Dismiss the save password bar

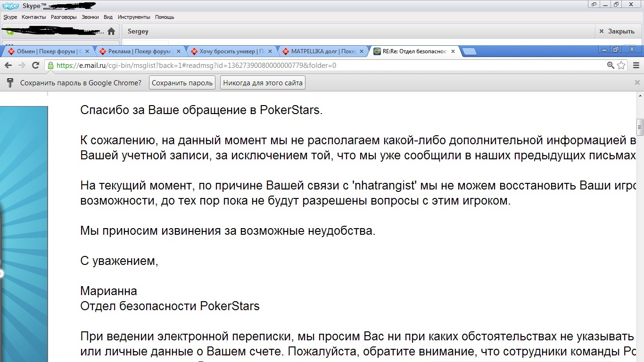pos(637,82)
